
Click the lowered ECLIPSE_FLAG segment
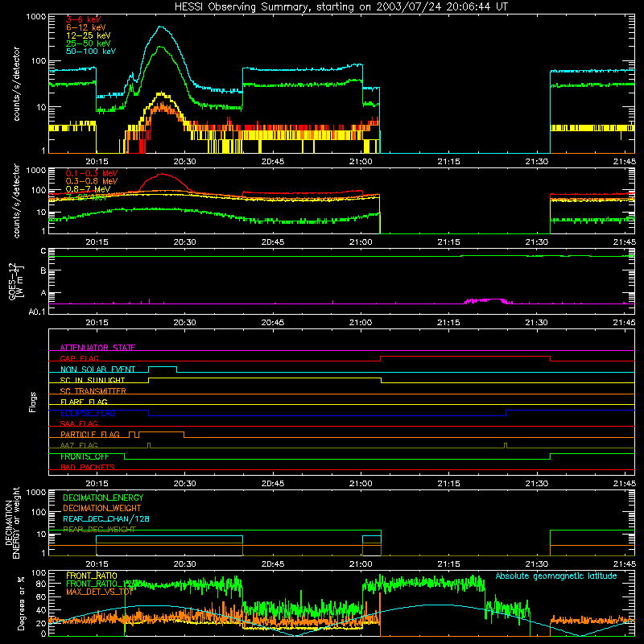(328, 415)
